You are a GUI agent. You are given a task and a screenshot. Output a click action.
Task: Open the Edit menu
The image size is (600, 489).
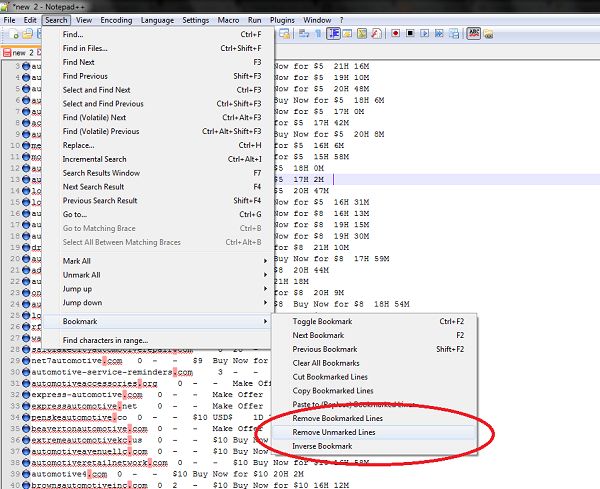point(30,20)
